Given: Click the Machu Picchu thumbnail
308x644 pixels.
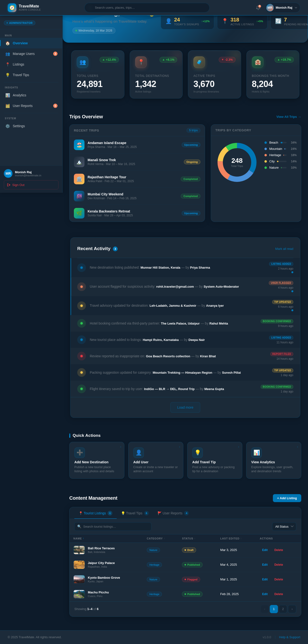Looking at the screenshot, I should [79, 594].
